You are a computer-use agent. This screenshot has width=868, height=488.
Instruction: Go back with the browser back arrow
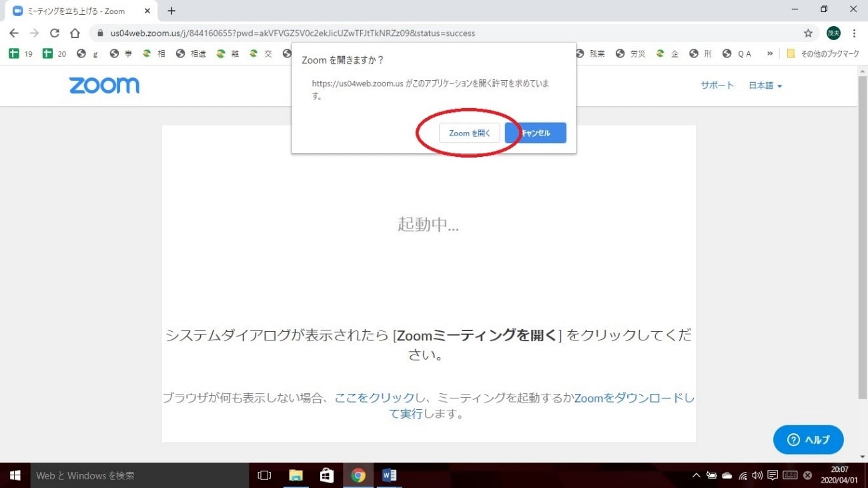[x=14, y=33]
